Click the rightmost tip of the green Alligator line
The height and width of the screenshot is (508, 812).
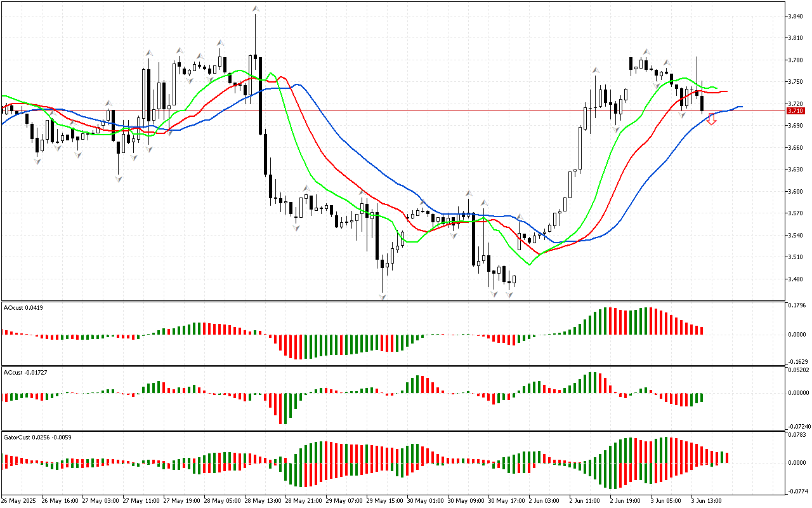[717, 88]
